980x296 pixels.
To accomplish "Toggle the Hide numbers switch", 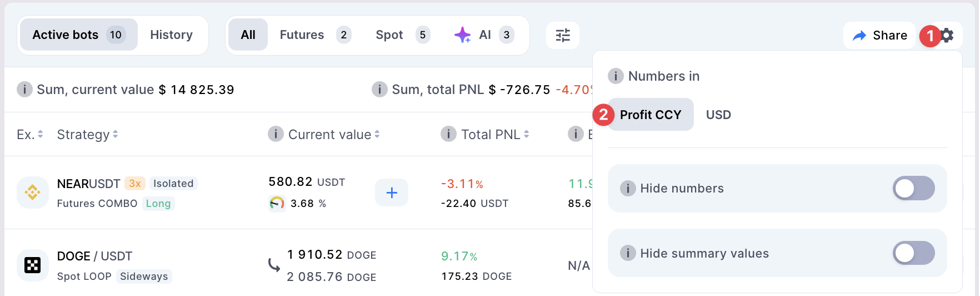I will pyautogui.click(x=913, y=189).
